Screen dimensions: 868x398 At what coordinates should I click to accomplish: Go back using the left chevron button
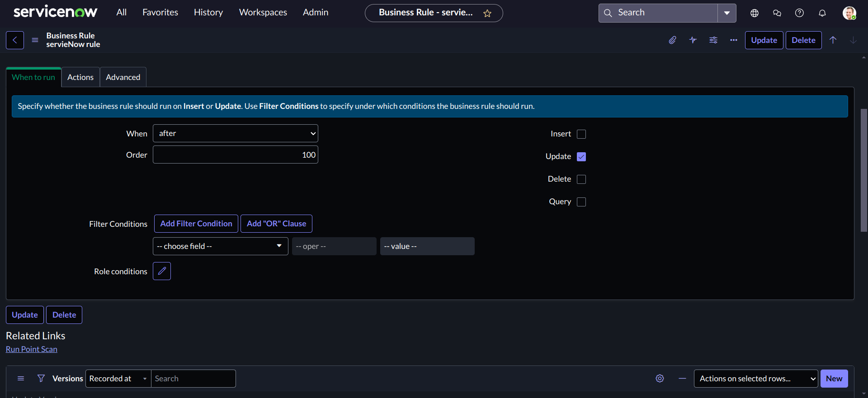15,40
